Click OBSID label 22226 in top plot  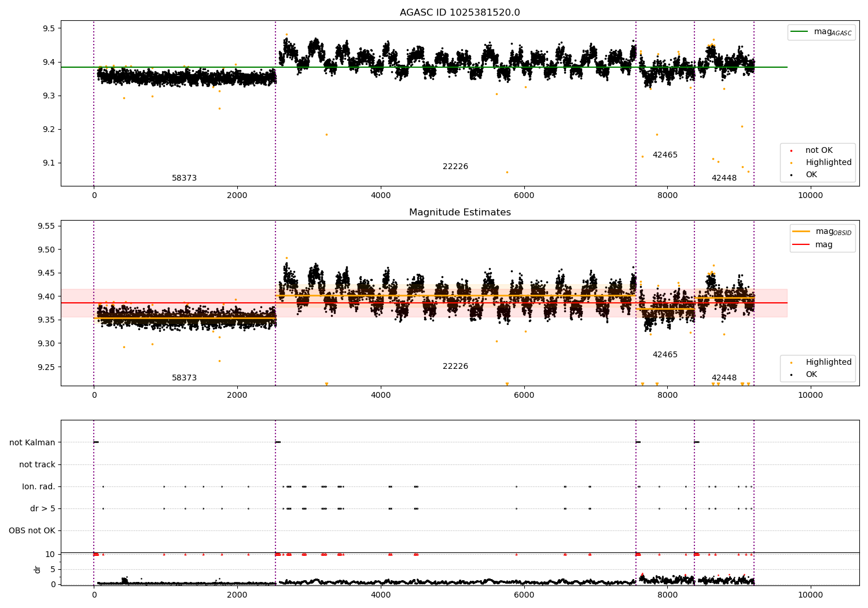(x=455, y=167)
